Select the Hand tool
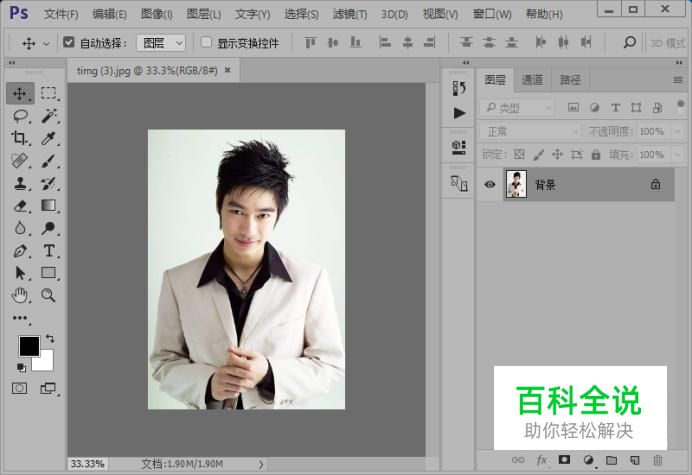692x475 pixels. (x=20, y=295)
